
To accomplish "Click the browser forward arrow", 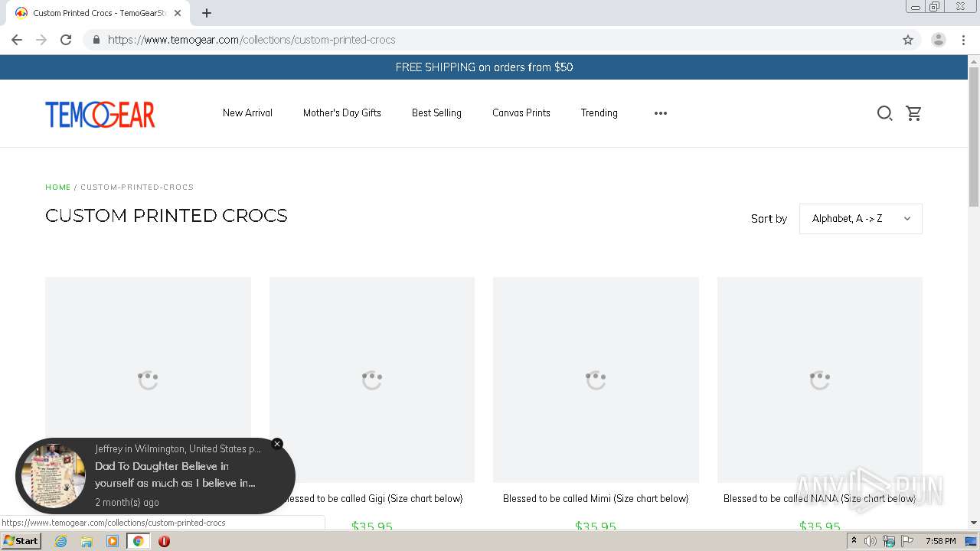I will 41,40.
